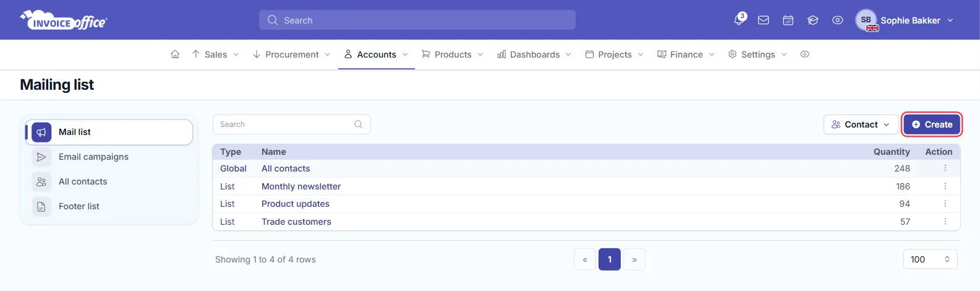Screen dimensions: 980x291
Task: Toggle the eye icon after Settings menu
Action: [x=804, y=54]
